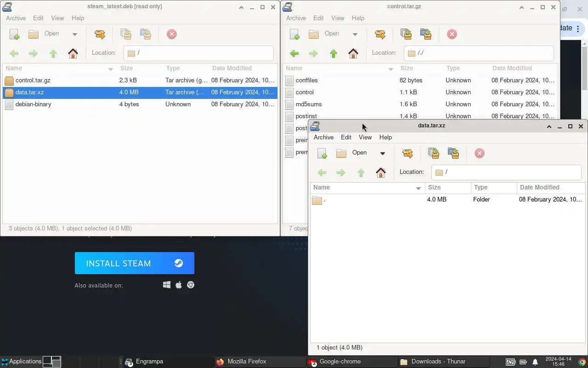Viewport: 588px width, 368px height.
Task: Select postinst file in control.tar.gz
Action: coord(420,115)
